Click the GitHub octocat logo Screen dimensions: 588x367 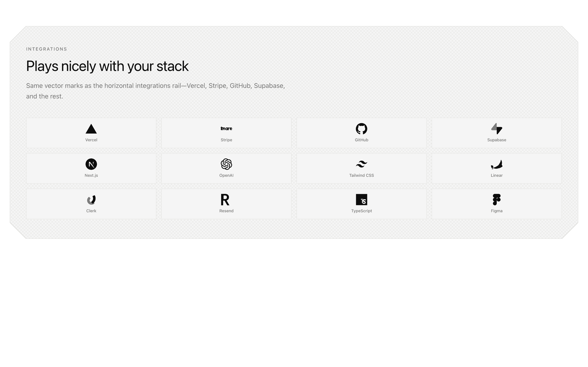pos(361,129)
